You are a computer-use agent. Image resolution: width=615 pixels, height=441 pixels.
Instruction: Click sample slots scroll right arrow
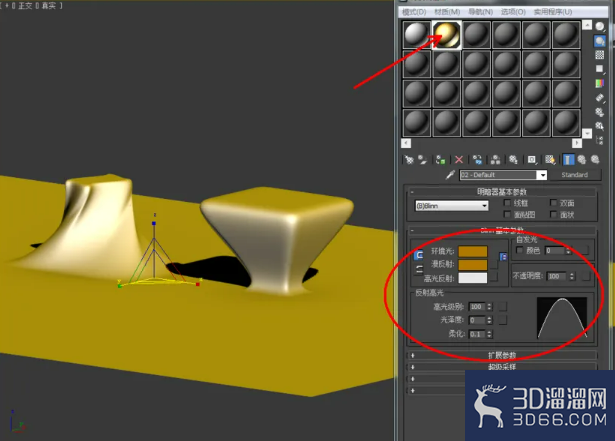point(577,143)
